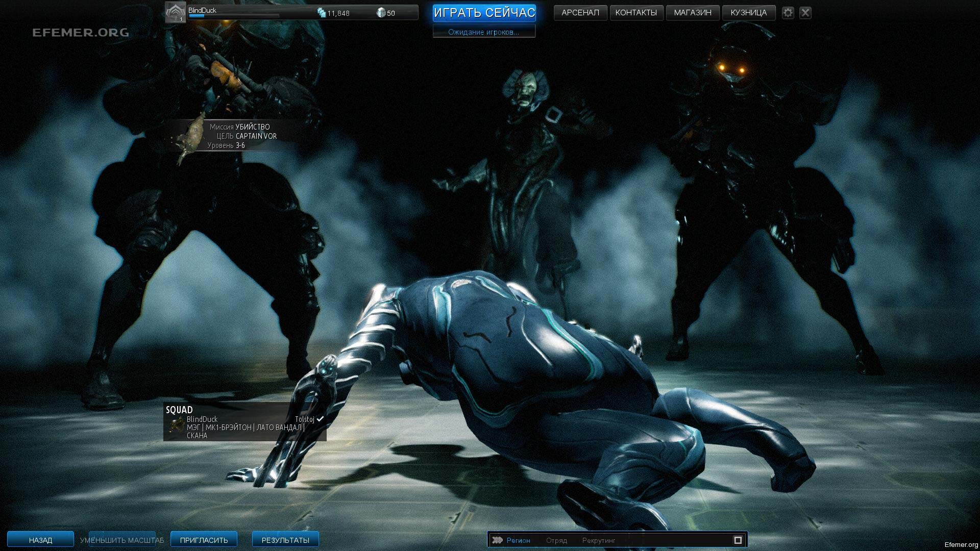This screenshot has width=980, height=551.
Task: Click the НАЗАД button
Action: [40, 540]
